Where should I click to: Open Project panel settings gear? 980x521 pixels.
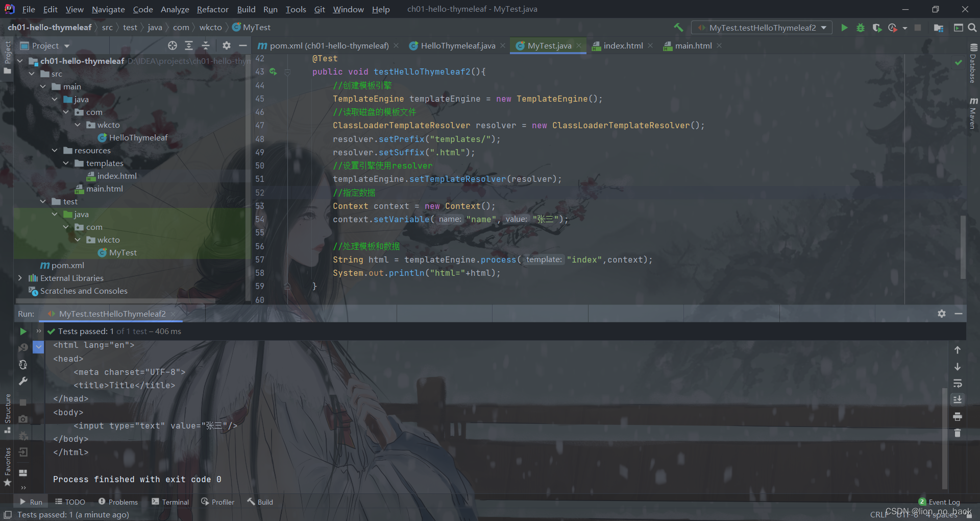[227, 45]
